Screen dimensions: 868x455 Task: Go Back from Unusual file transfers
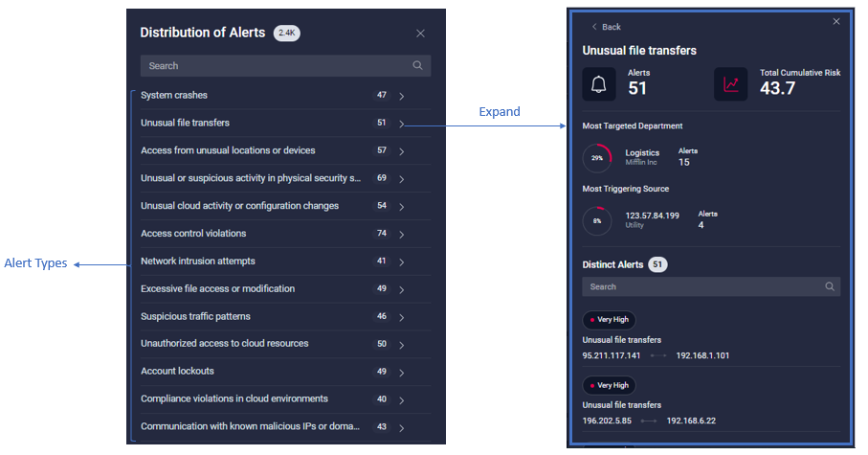pyautogui.click(x=607, y=27)
